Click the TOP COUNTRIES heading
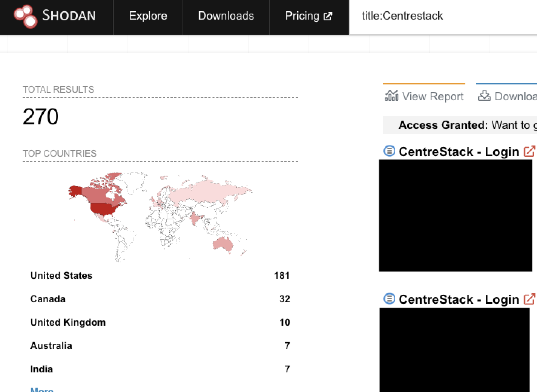 click(x=60, y=153)
